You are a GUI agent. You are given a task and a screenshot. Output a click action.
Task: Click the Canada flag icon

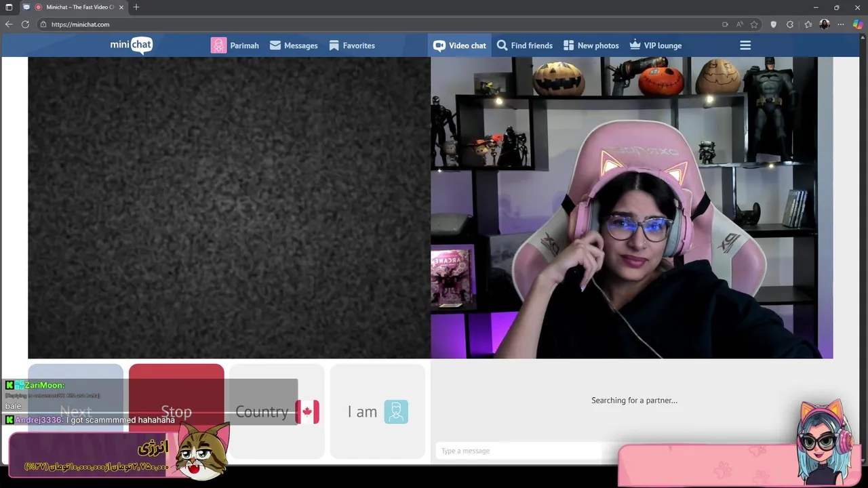click(307, 411)
